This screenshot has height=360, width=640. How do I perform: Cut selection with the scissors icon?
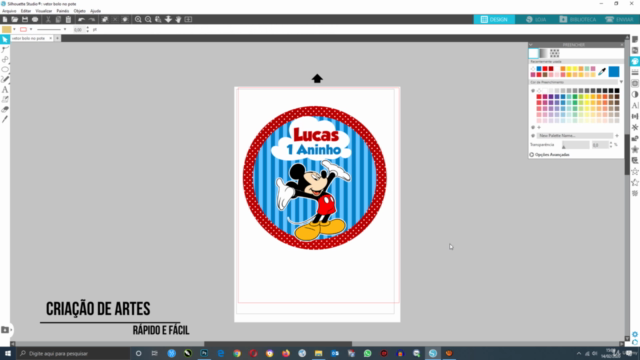[x=48, y=19]
